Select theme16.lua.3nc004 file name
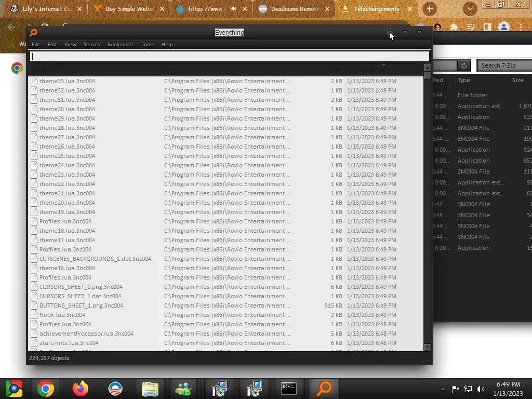532x399 pixels. [67, 268]
